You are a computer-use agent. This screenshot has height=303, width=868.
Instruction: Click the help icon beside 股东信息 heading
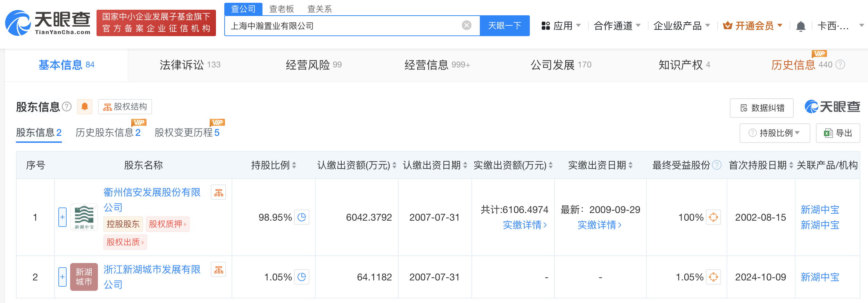[x=67, y=107]
